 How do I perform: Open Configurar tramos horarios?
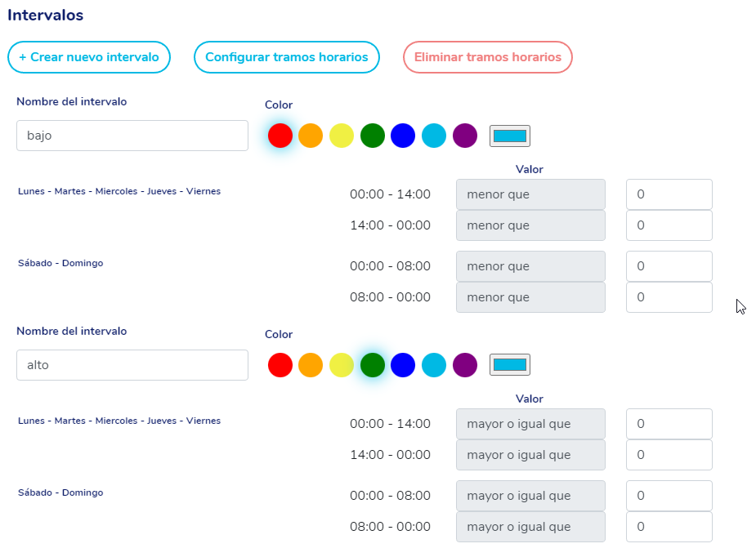point(287,57)
